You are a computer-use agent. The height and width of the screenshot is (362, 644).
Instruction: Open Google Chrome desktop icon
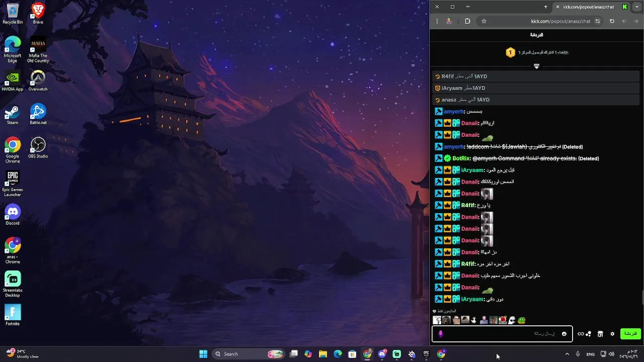click(13, 150)
